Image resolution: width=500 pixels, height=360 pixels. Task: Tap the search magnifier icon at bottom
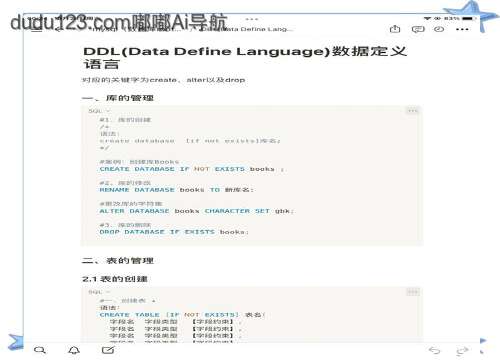[x=40, y=350]
